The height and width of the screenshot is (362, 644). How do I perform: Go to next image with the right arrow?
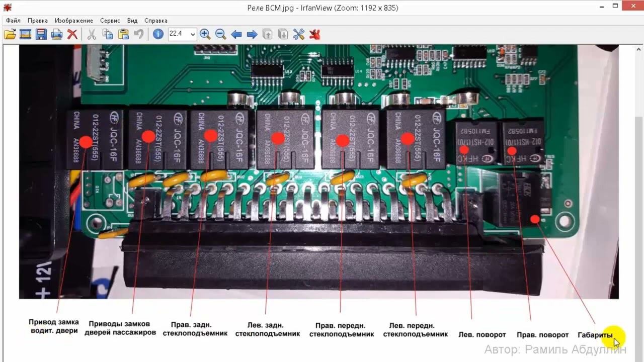click(252, 34)
